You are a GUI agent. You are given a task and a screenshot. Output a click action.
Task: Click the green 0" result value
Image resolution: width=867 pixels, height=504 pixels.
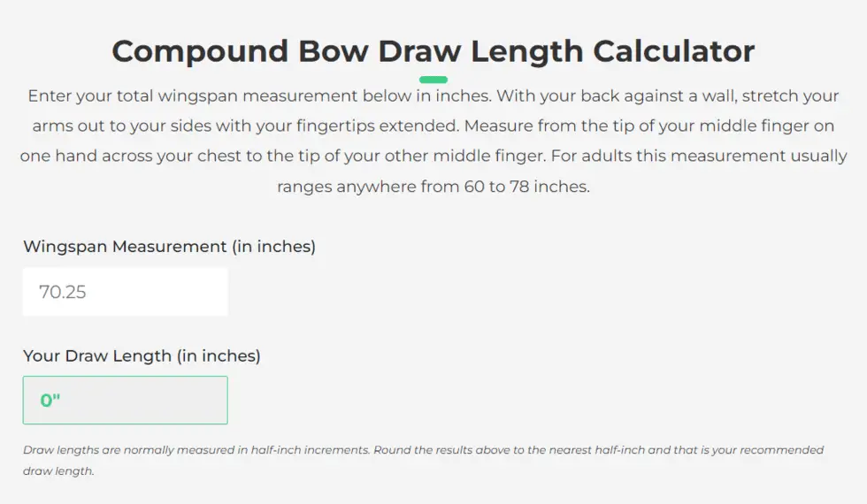point(50,400)
